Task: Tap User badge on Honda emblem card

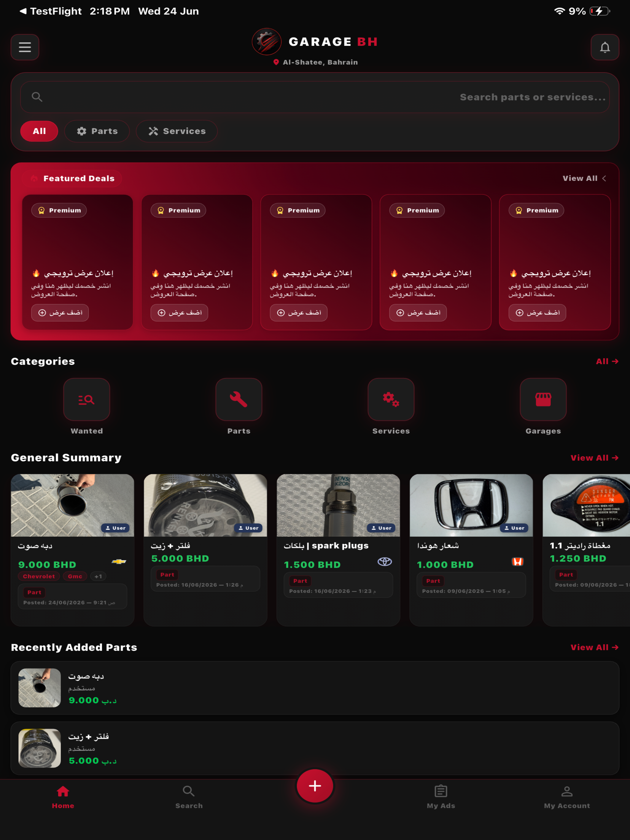Action: 514,528
